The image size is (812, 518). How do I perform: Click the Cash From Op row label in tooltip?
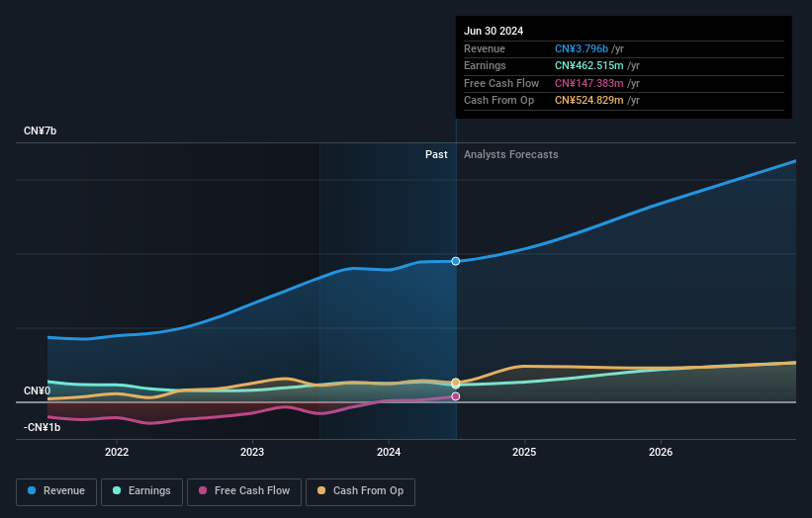[x=498, y=101]
